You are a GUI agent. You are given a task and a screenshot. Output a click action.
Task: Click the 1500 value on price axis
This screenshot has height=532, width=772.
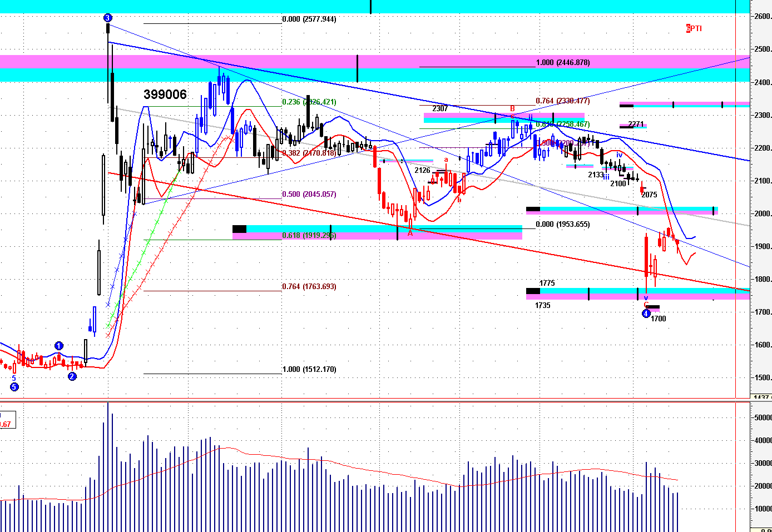click(x=763, y=377)
